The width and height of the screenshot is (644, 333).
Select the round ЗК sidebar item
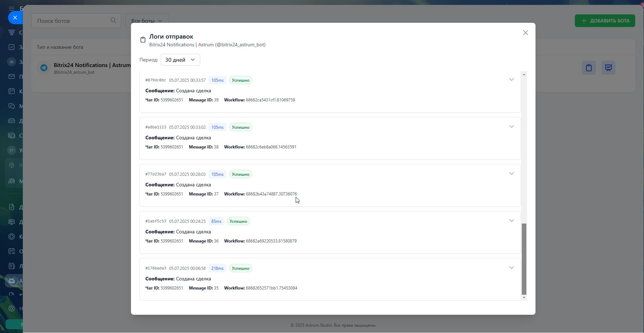pyautogui.click(x=12, y=62)
